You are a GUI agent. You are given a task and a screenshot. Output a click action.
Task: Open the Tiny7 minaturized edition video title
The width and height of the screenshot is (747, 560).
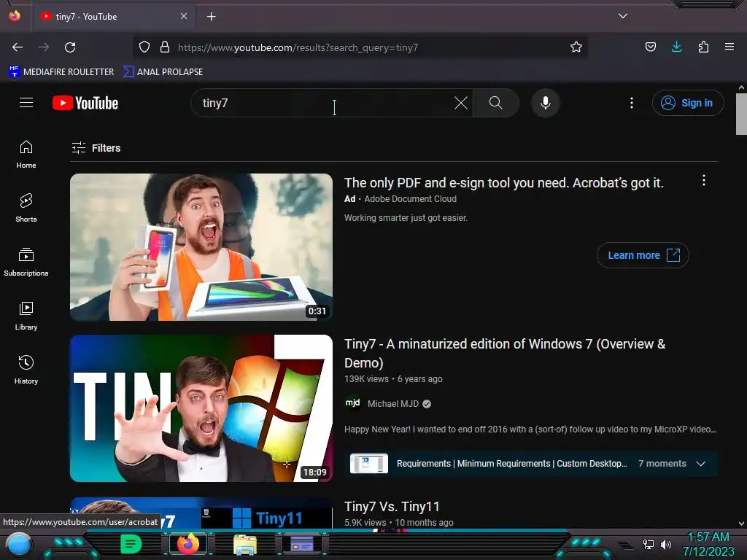tap(505, 354)
